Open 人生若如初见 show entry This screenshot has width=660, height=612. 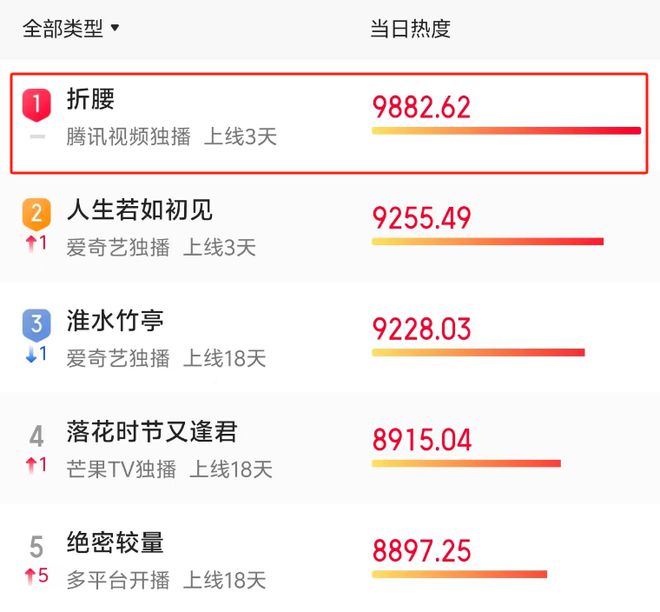click(x=140, y=210)
